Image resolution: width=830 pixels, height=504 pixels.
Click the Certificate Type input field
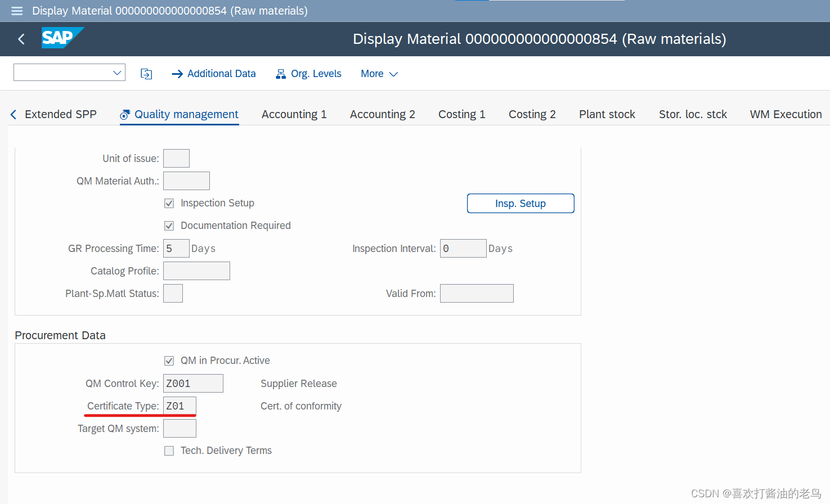[179, 406]
